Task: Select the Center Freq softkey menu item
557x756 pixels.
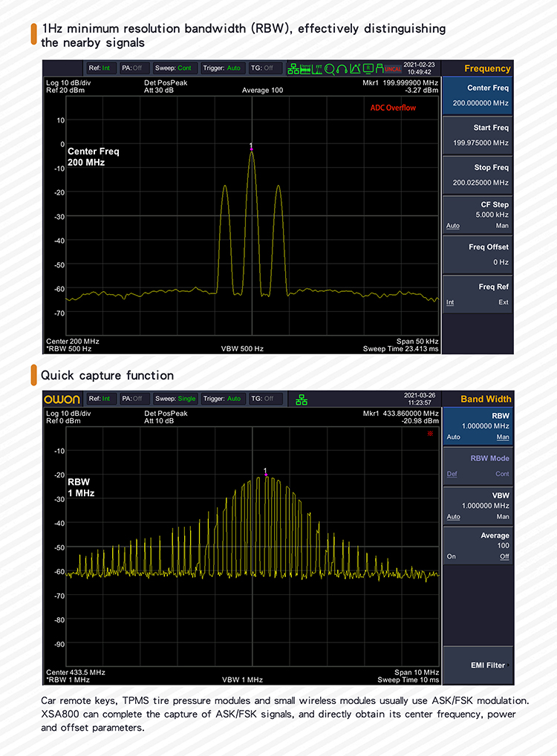Action: (478, 96)
